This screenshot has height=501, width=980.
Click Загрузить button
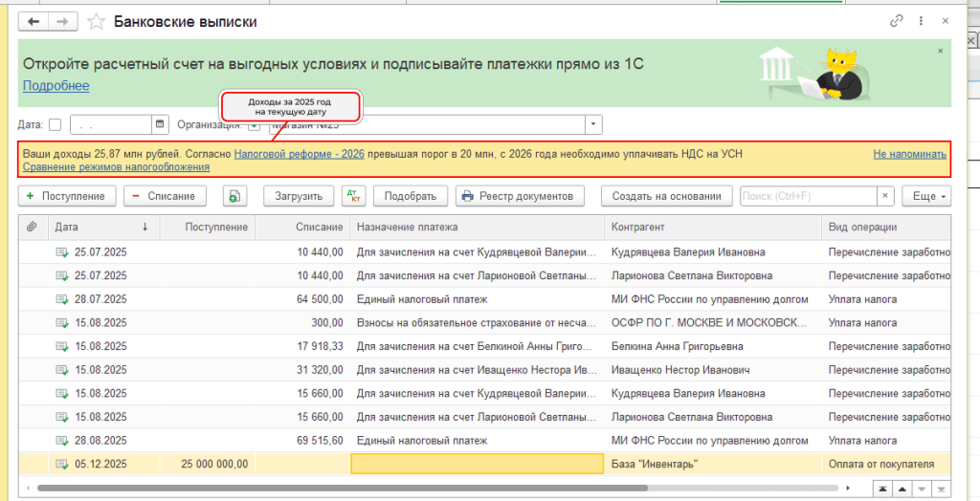coord(299,196)
